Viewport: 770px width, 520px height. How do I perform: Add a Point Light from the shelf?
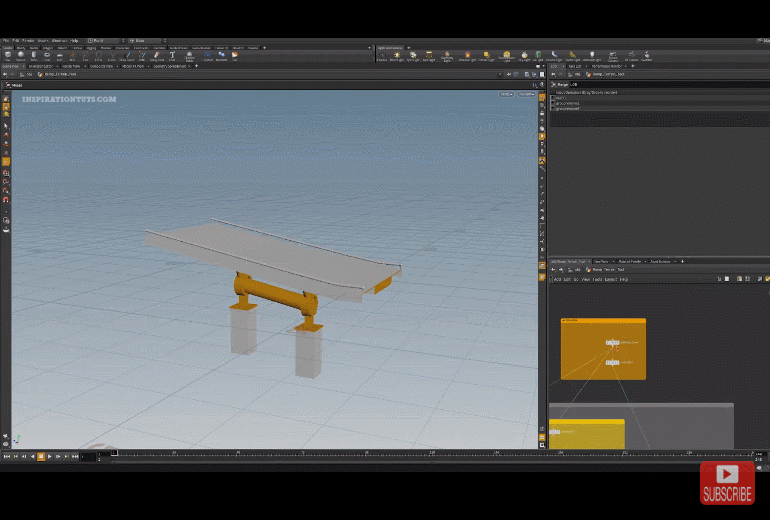click(x=398, y=56)
